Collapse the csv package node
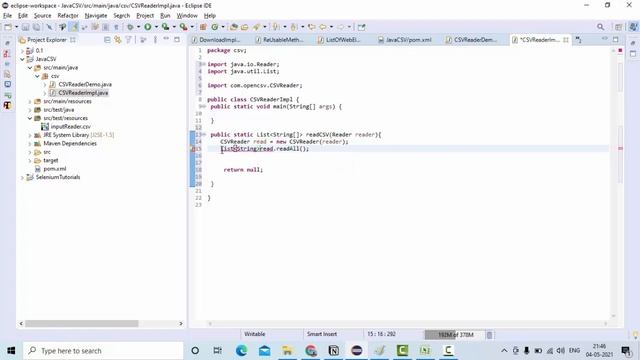 pos(37,76)
